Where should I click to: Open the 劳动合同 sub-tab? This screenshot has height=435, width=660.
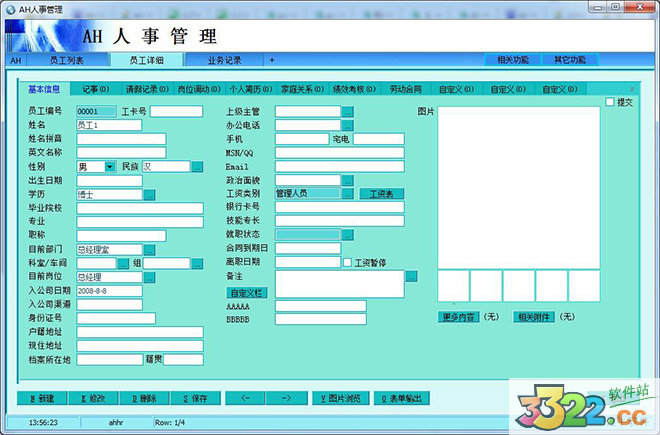pyautogui.click(x=405, y=89)
